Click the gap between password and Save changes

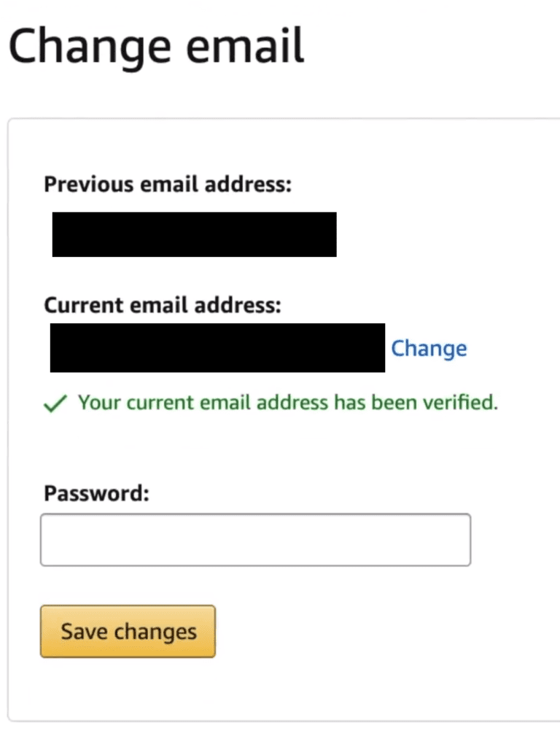point(255,584)
